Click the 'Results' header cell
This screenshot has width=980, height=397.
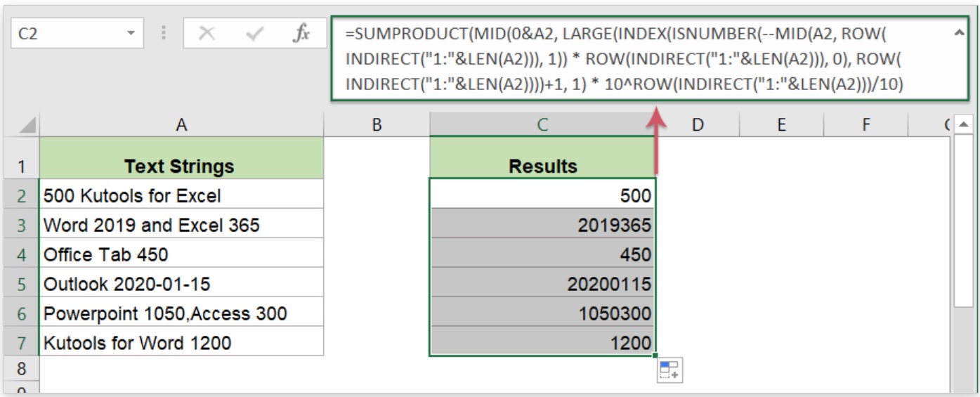(542, 158)
